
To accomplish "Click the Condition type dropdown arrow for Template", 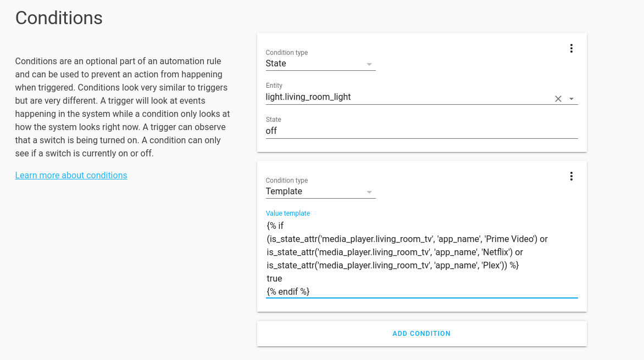I will (x=369, y=191).
